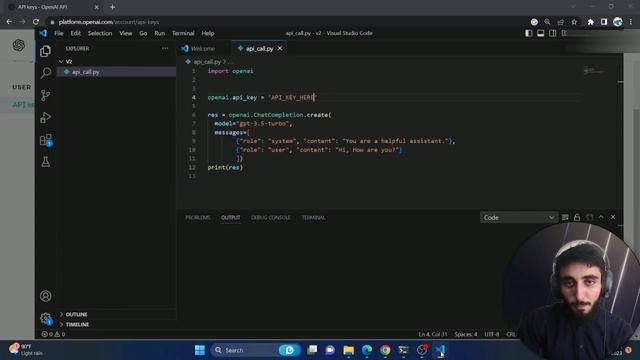Bookmark page with star icon
The width and height of the screenshot is (640, 360).
[574, 22]
